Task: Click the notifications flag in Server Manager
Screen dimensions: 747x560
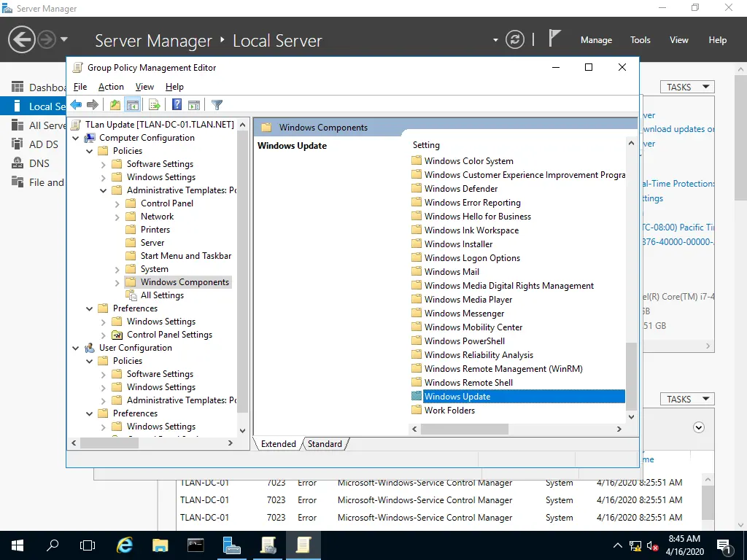Action: 554,38
